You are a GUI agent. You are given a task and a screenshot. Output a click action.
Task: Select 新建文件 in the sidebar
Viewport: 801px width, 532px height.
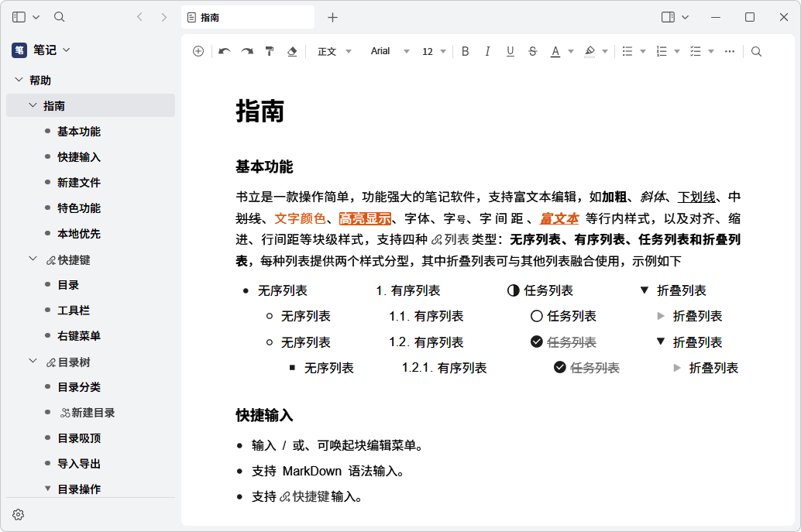(x=79, y=182)
